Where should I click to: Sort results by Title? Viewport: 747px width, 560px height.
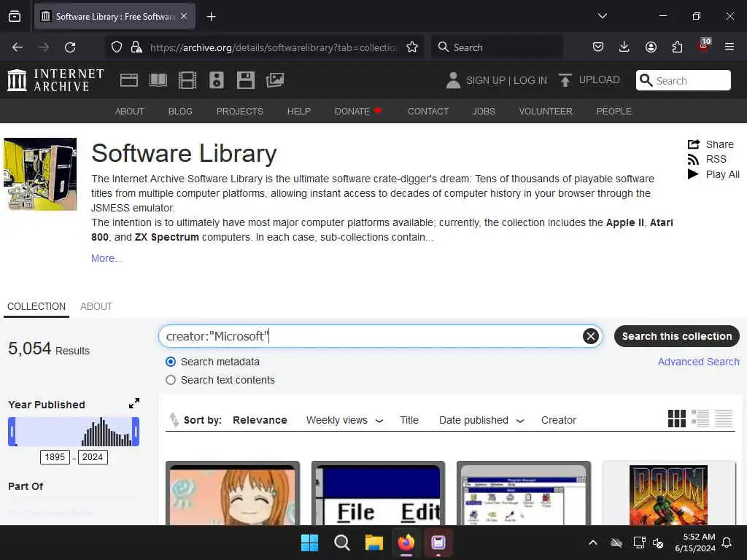[409, 420]
